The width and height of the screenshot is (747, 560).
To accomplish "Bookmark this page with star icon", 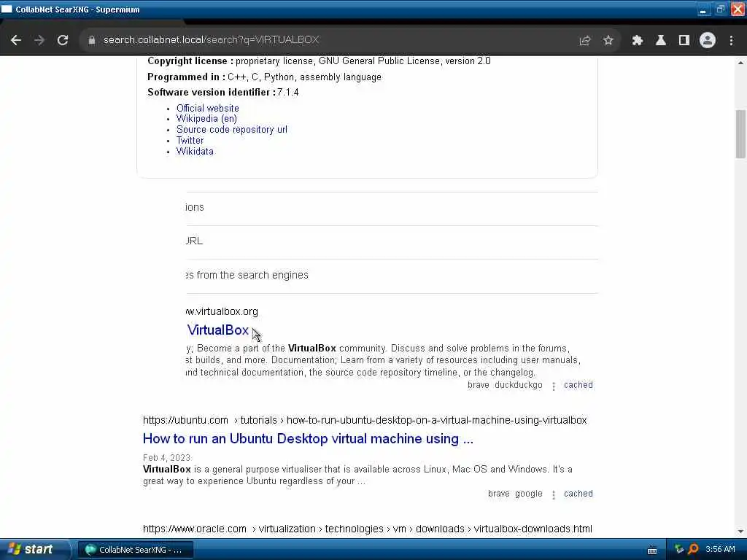I will click(608, 41).
